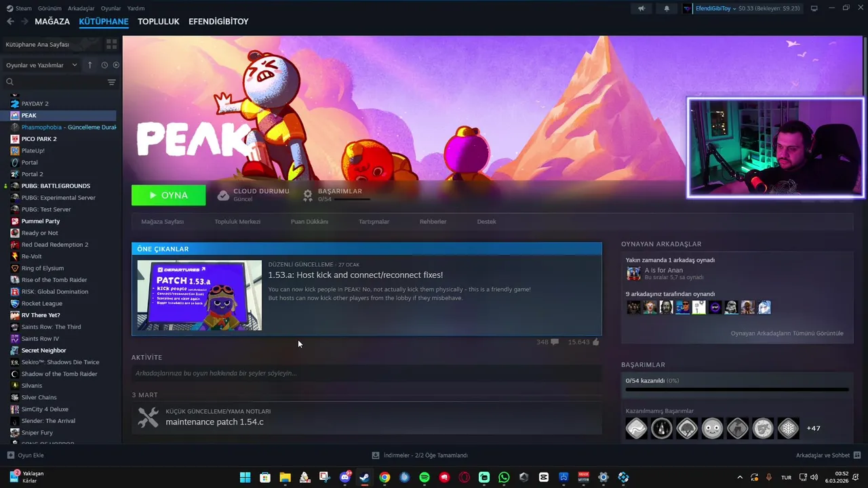Go forward with the right arrow
The width and height of the screenshot is (868, 488).
coord(24,22)
